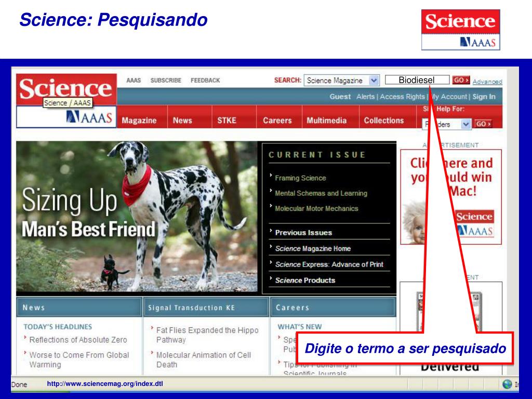Select the News navigation tab
The width and height of the screenshot is (532, 399).
182,121
